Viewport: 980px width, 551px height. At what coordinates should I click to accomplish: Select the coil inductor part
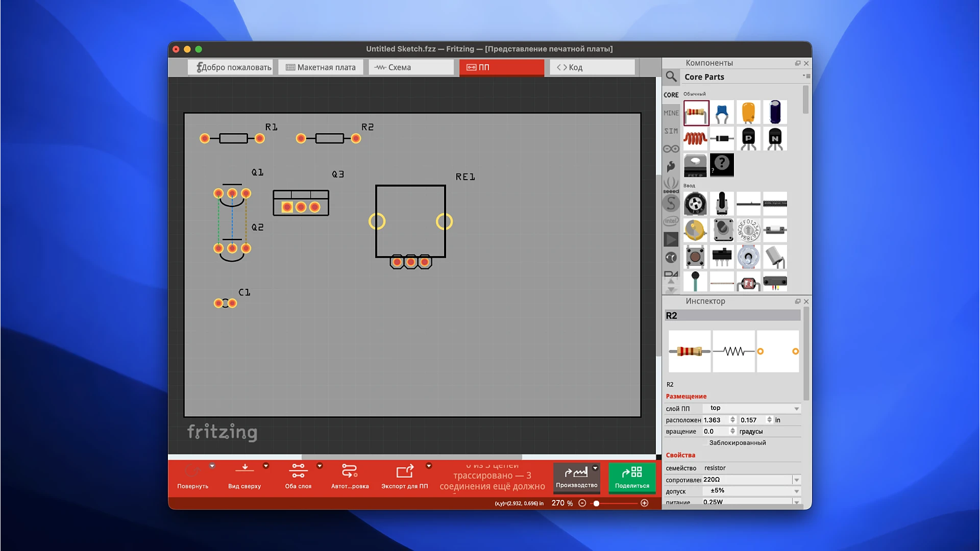click(696, 139)
